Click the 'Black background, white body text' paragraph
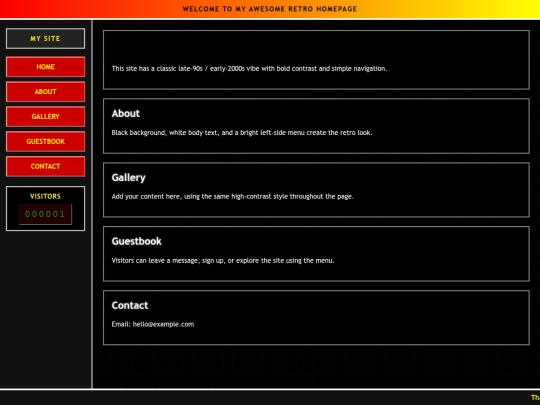This screenshot has height=405, width=540. coord(242,133)
